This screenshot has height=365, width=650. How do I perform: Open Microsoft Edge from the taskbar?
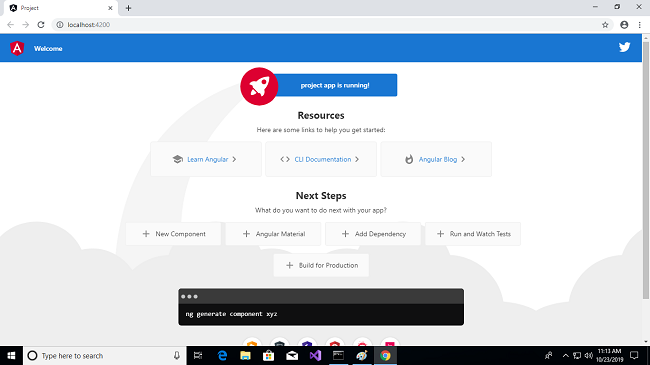(223, 355)
